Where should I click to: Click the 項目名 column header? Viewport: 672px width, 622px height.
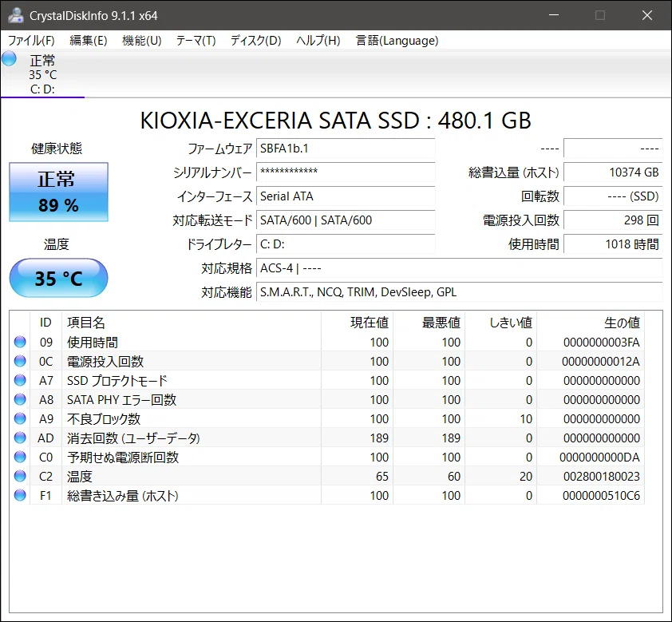click(192, 323)
